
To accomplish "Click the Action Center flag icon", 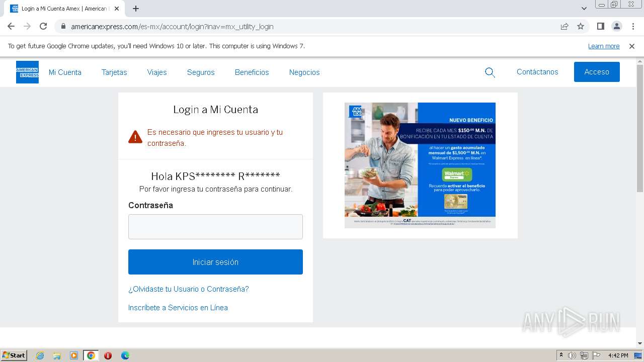I will [x=596, y=355].
